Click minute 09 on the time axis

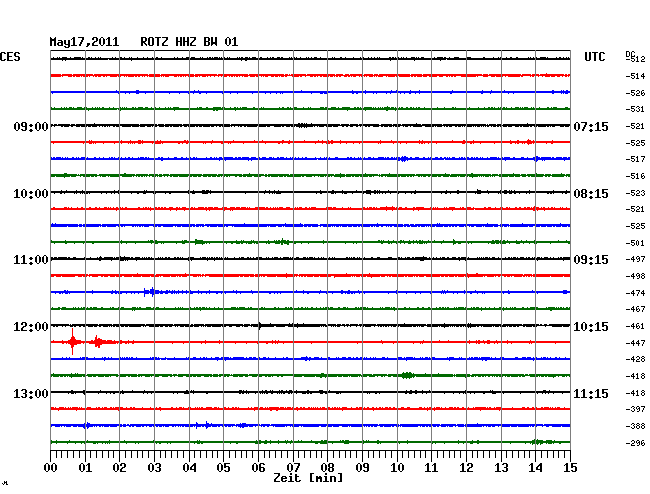click(x=362, y=467)
